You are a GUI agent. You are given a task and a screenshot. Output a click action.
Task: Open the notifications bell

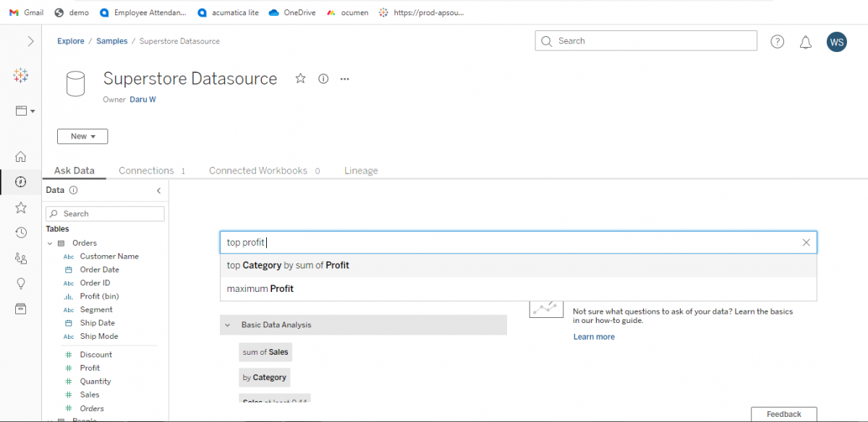click(x=805, y=41)
